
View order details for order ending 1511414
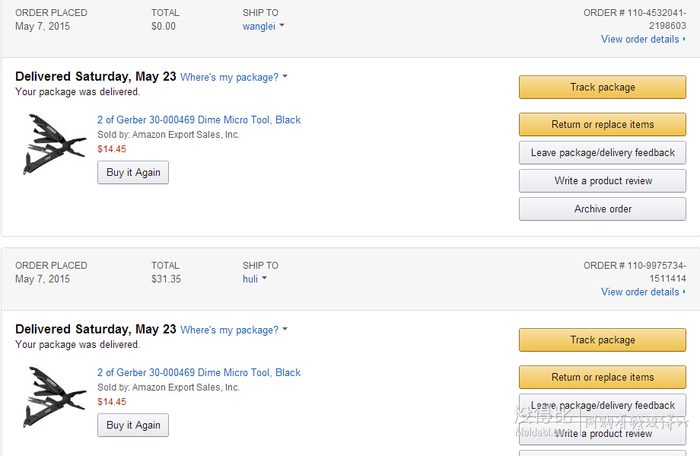tap(643, 292)
